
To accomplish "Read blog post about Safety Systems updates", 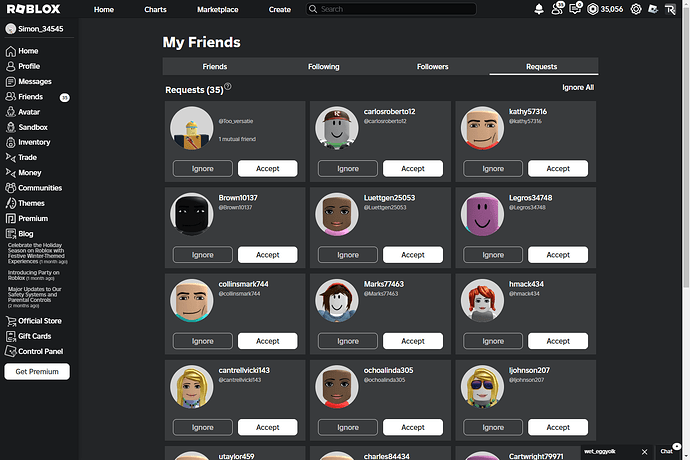I will [x=35, y=297].
